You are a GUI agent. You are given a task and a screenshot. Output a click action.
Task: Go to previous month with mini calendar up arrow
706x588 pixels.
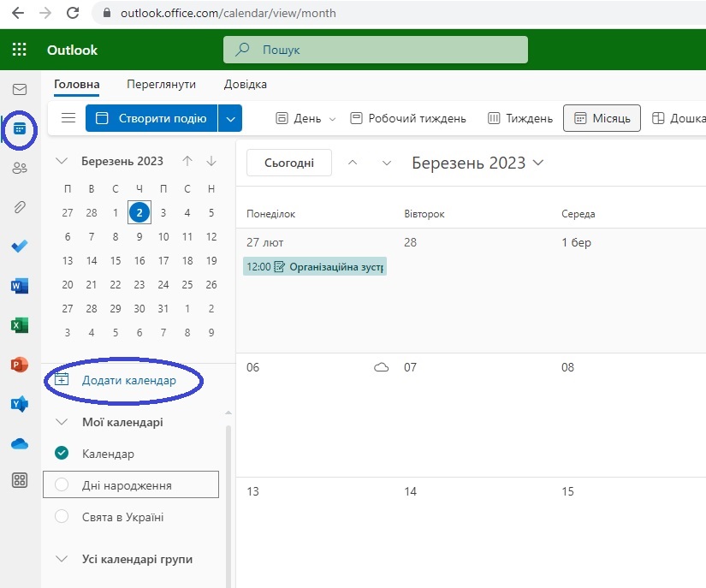(187, 161)
